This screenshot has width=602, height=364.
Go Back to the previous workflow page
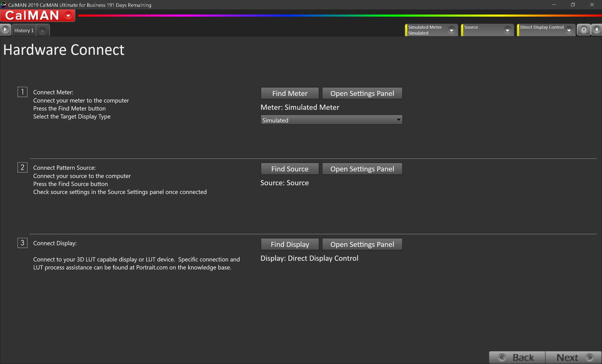[517, 357]
